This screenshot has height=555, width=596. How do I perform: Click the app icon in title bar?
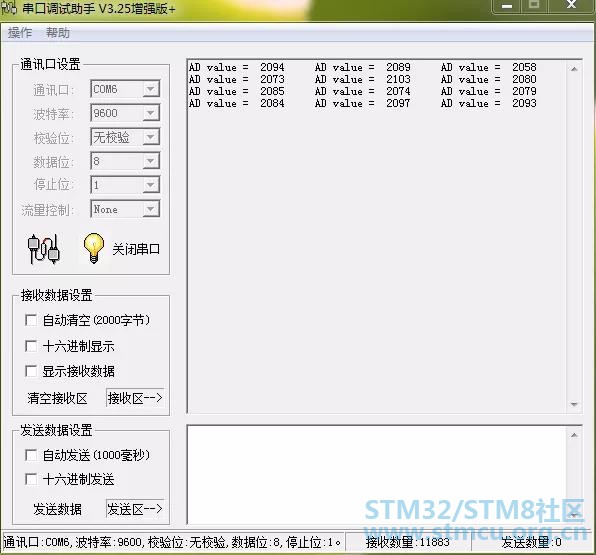click(9, 8)
